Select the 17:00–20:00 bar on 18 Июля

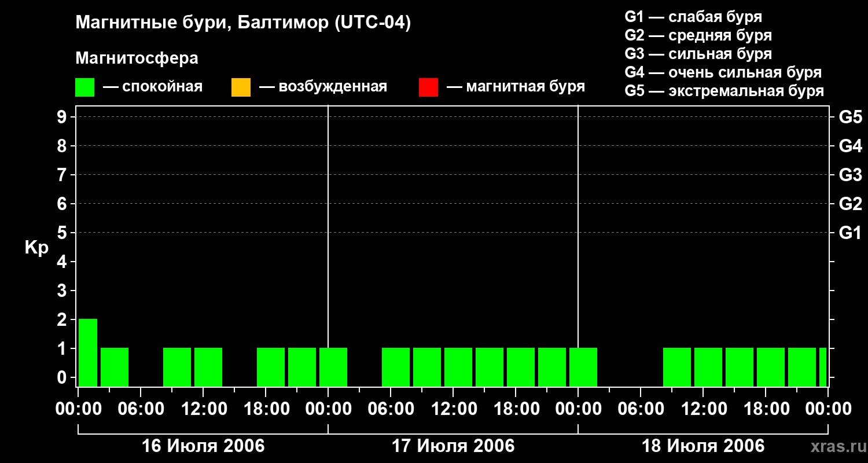click(771, 367)
